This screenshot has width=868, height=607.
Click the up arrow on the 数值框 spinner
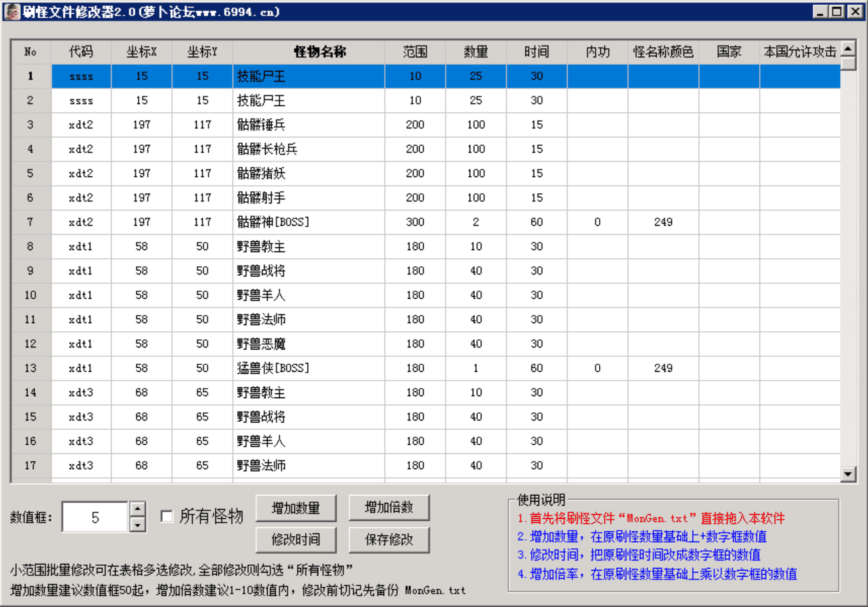[136, 507]
